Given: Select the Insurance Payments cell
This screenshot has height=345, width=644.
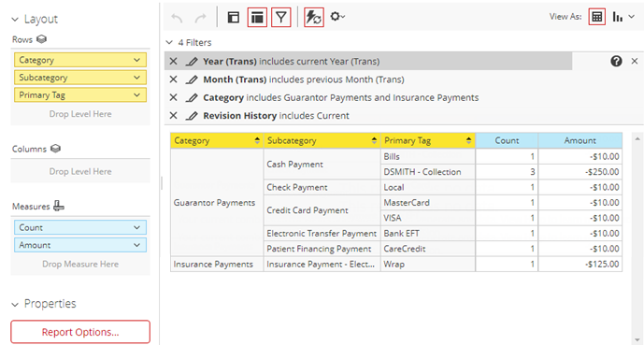Looking at the screenshot, I should click(x=217, y=264).
